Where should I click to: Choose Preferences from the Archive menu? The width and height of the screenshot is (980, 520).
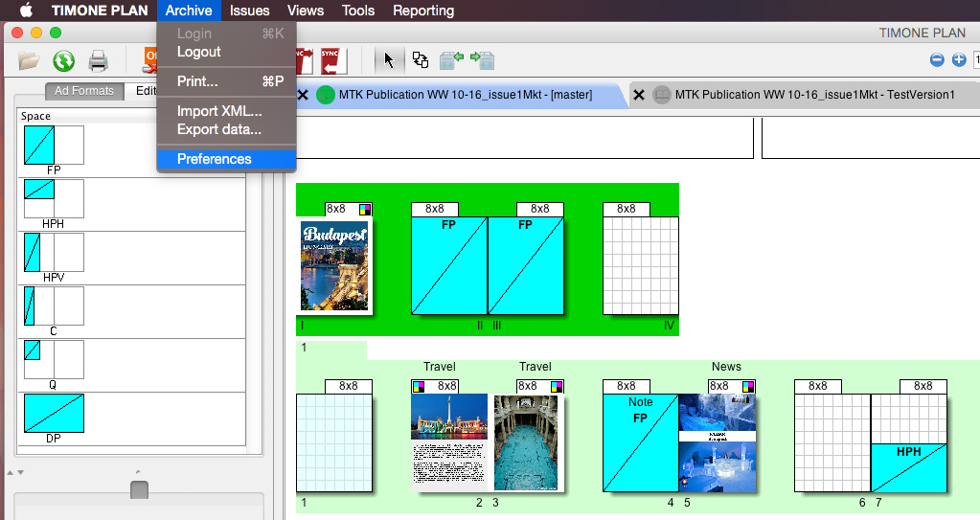pos(214,159)
